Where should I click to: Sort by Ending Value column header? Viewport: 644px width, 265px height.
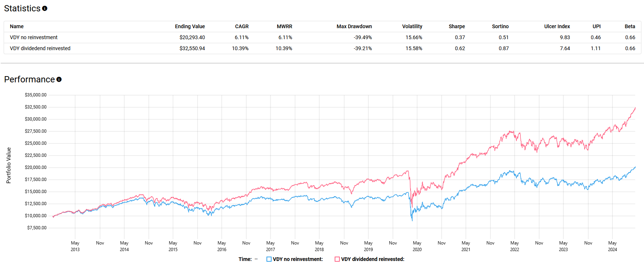point(190,26)
